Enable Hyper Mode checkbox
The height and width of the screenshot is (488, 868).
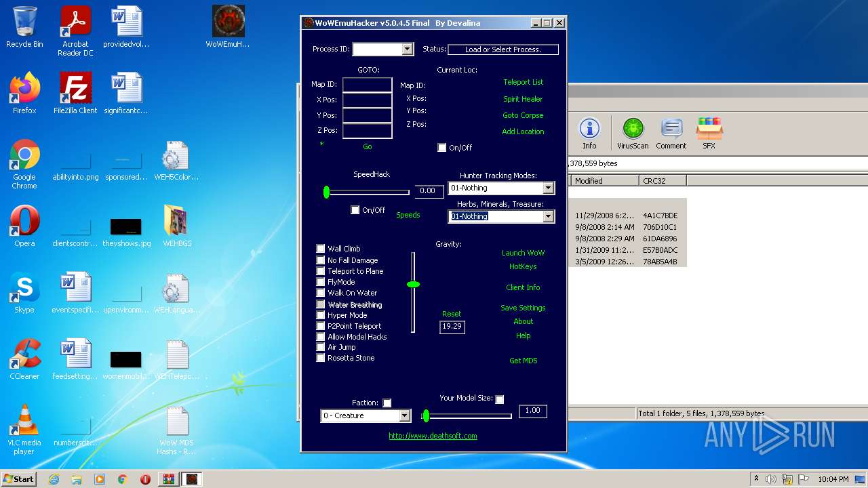pos(321,315)
